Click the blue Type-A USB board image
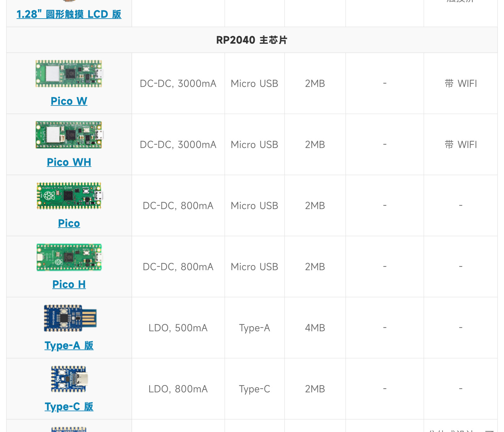504x432 pixels. point(70,318)
